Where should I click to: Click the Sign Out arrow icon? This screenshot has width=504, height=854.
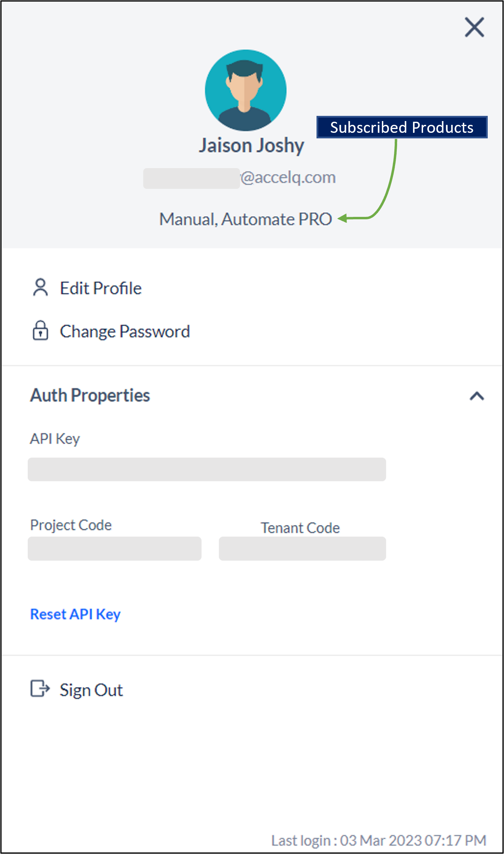click(40, 688)
